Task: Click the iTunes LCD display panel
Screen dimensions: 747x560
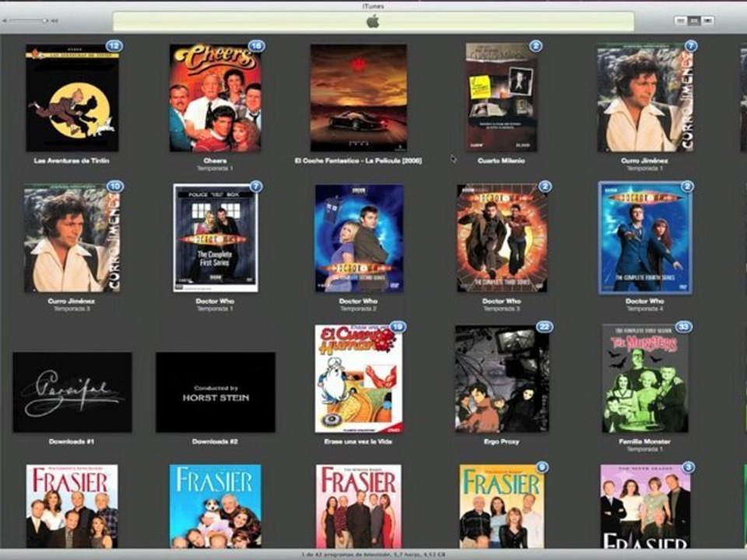Action: [373, 22]
